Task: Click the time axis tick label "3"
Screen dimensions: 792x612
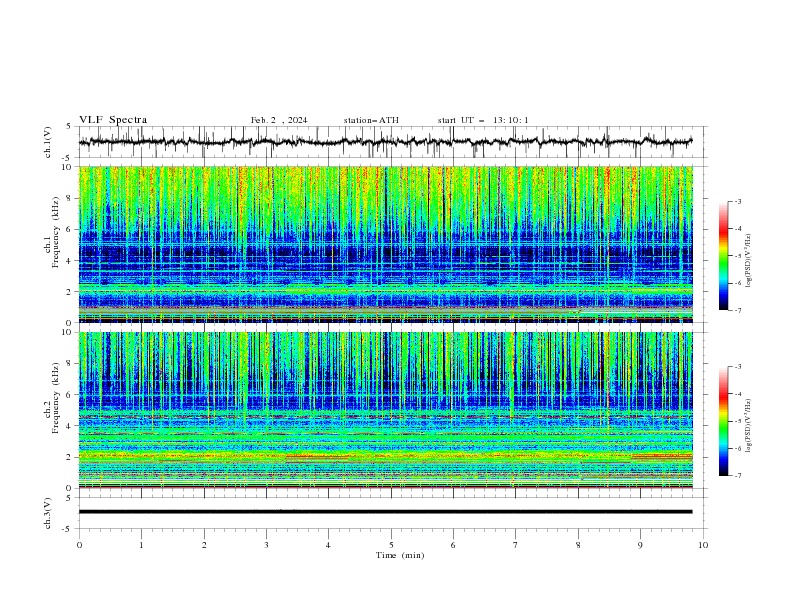Action: [266, 545]
